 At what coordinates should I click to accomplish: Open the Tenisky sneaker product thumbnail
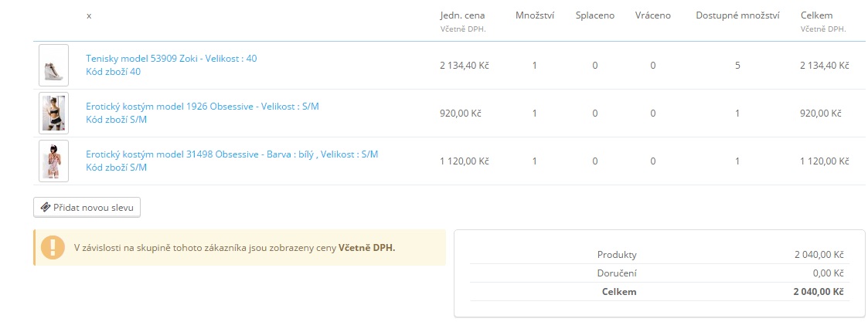53,66
